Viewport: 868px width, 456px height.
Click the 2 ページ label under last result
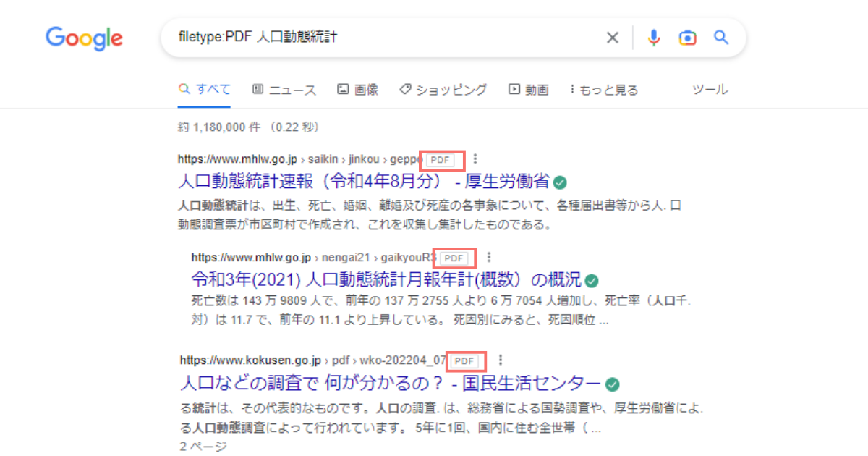click(203, 447)
